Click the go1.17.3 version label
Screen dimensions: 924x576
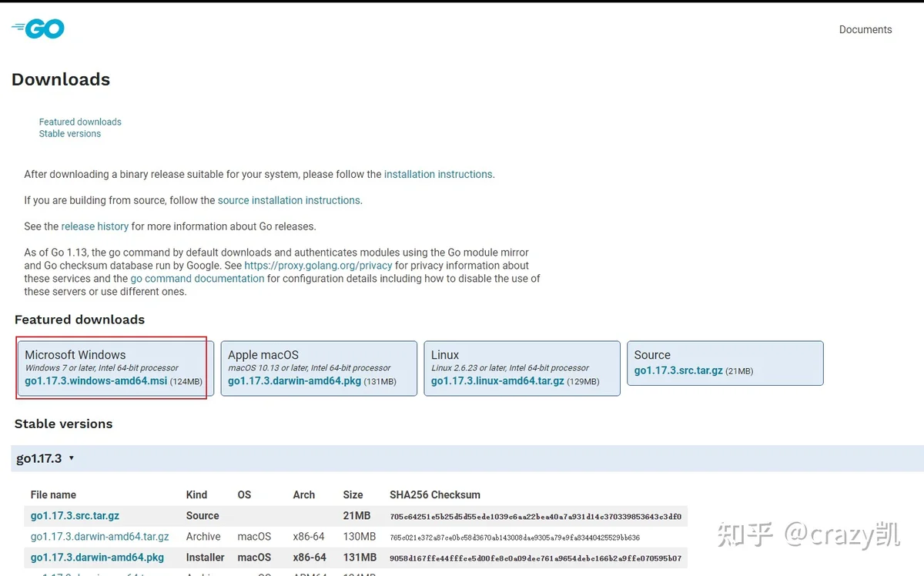[x=38, y=458]
